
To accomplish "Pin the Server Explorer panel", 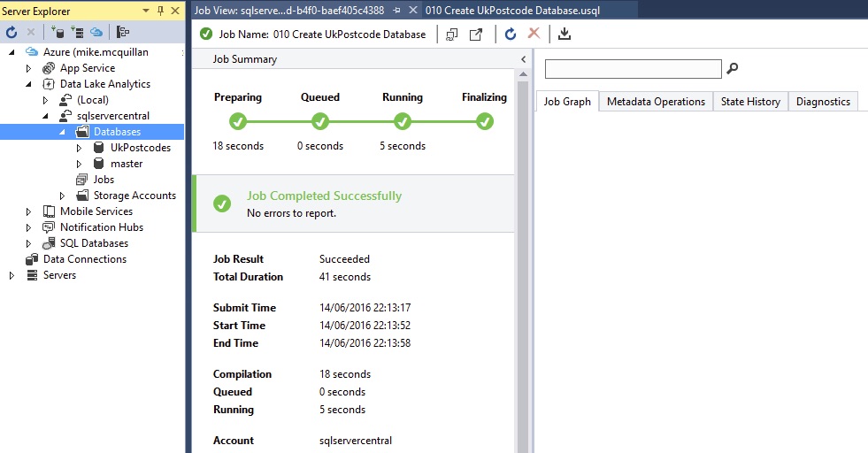I will (160, 11).
